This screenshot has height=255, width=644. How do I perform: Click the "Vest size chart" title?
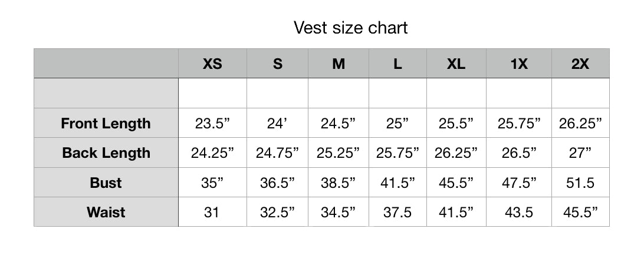point(350,28)
